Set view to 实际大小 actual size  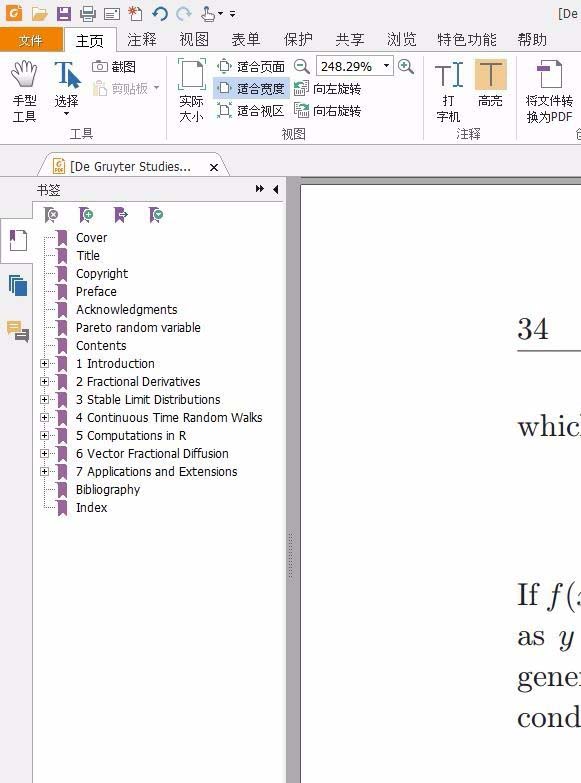(191, 90)
